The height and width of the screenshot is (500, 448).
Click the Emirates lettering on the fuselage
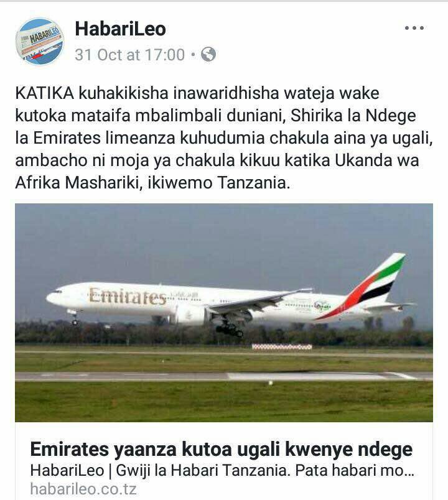pos(128,296)
